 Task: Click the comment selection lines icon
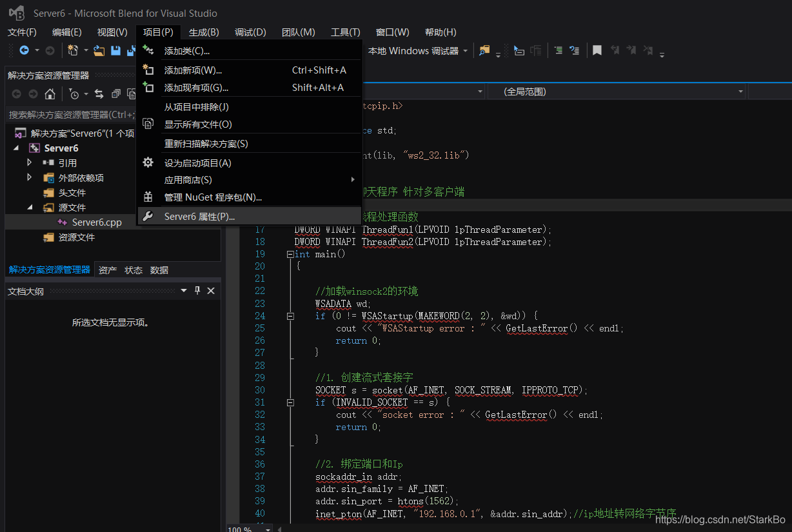[559, 50]
